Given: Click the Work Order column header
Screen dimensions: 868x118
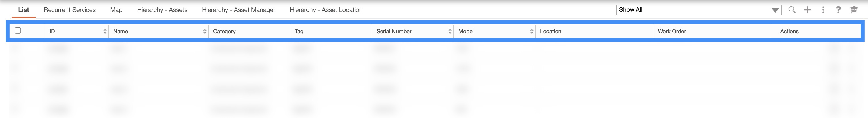Looking at the screenshot, I should coord(672,32).
